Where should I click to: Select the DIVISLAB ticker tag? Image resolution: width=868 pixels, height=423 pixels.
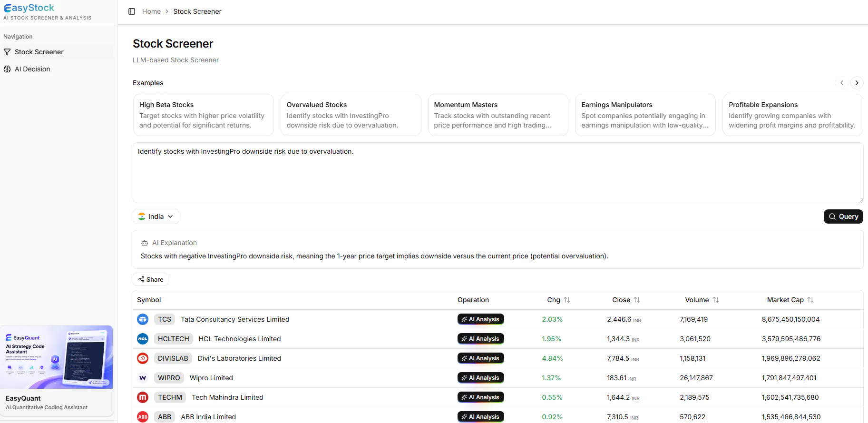point(173,358)
